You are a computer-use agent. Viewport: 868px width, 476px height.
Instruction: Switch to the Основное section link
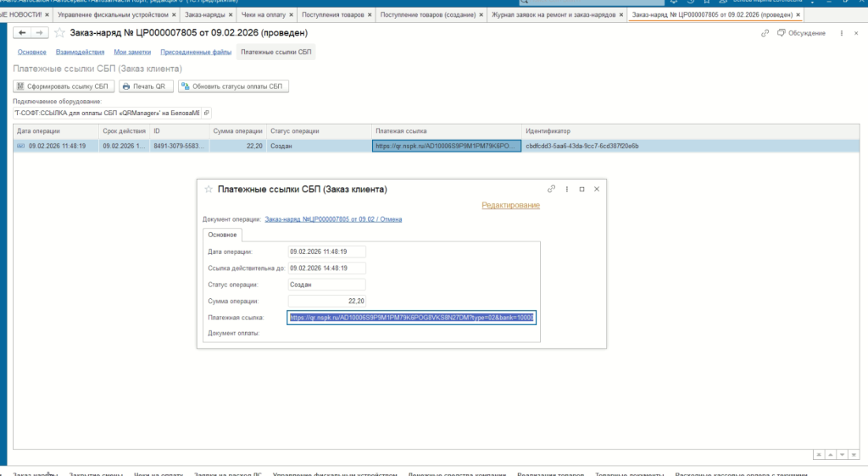tap(32, 53)
